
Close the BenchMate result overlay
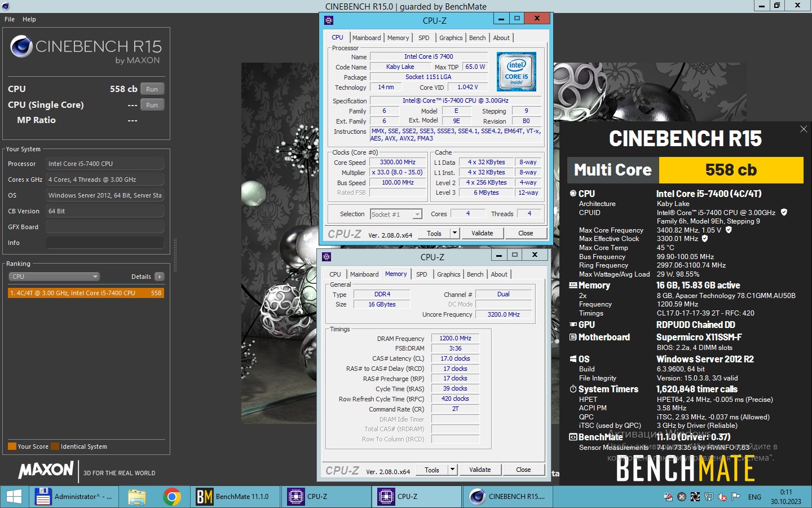(x=804, y=129)
